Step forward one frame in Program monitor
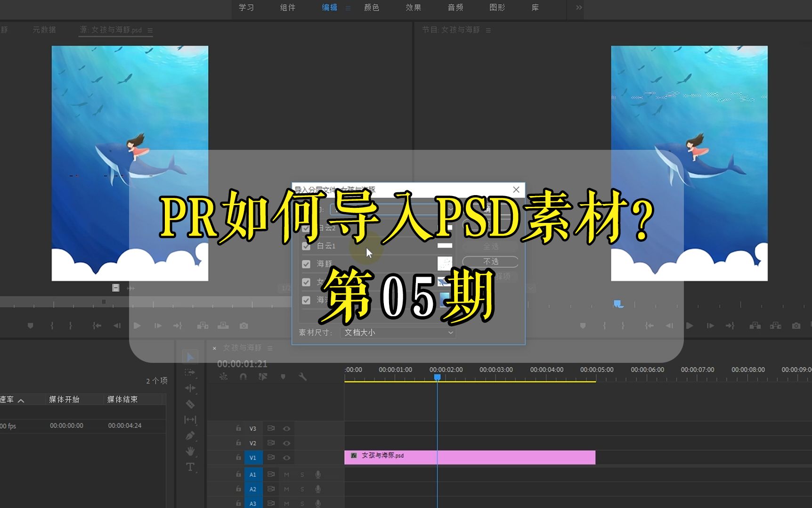812x508 pixels. pyautogui.click(x=710, y=326)
